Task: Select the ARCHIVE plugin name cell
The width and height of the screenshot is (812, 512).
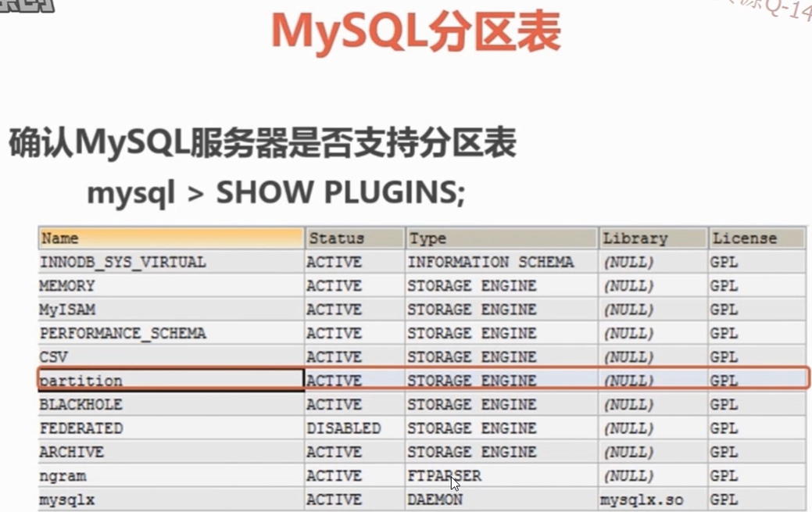Action: click(171, 452)
